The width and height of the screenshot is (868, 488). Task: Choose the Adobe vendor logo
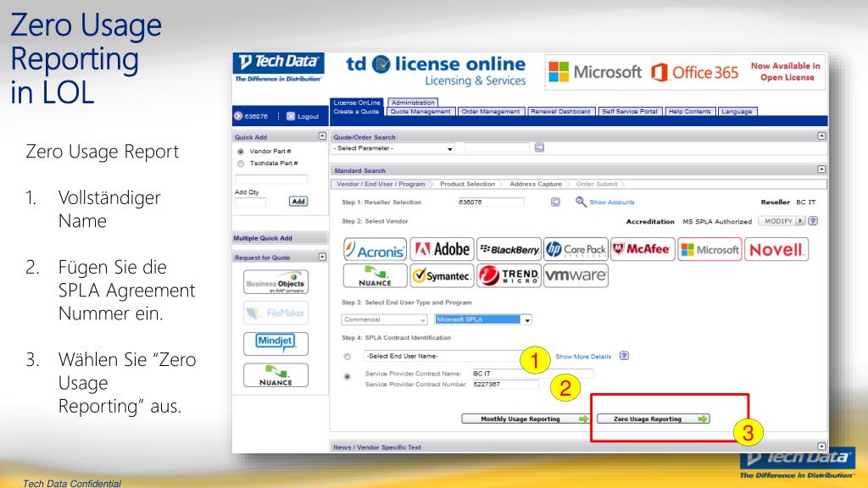click(441, 250)
